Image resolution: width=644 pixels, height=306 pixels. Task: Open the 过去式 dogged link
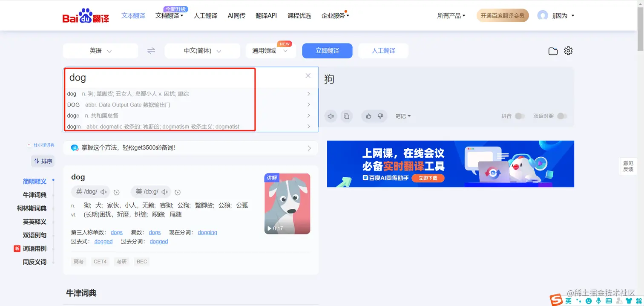(x=103, y=241)
